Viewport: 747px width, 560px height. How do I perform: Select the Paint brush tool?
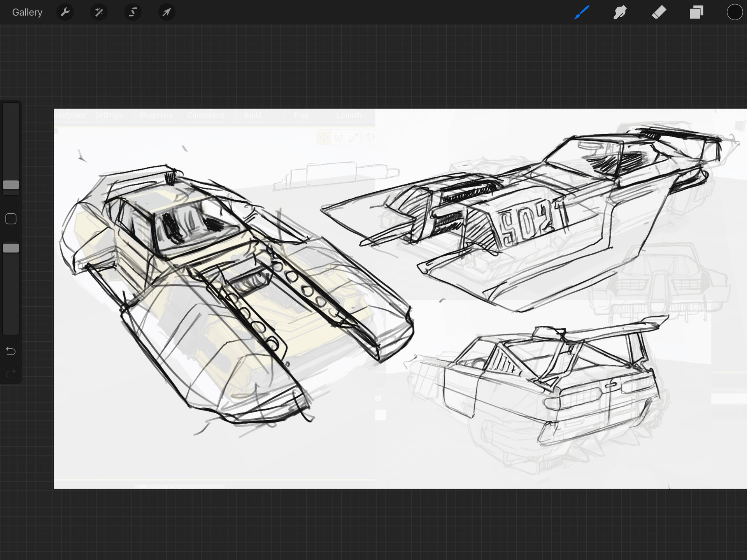581,12
